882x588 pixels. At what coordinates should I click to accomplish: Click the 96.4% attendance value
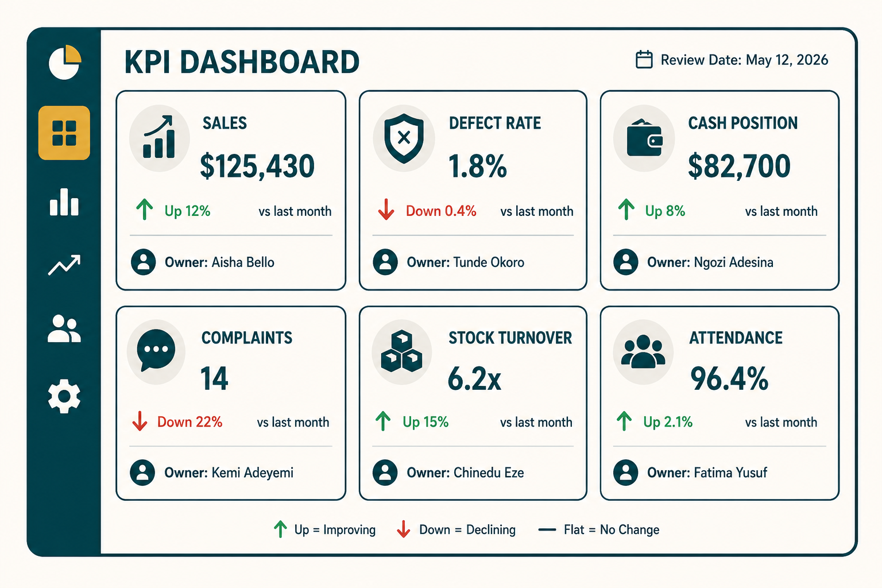[x=729, y=379]
